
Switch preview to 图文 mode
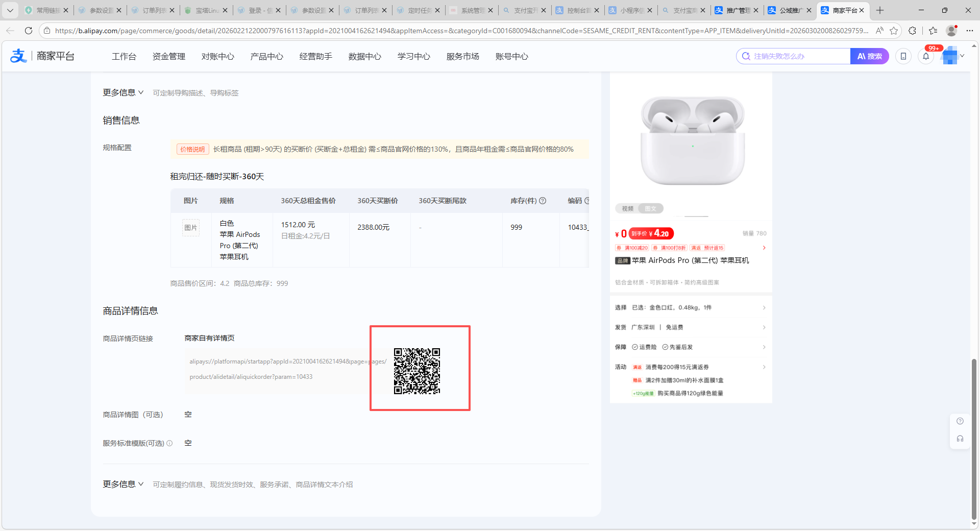point(650,208)
